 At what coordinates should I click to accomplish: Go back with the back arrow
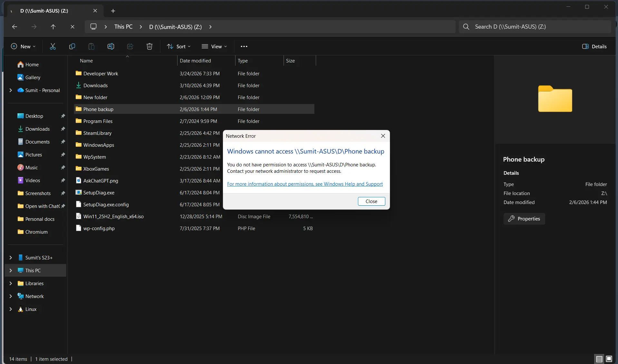coord(14,27)
